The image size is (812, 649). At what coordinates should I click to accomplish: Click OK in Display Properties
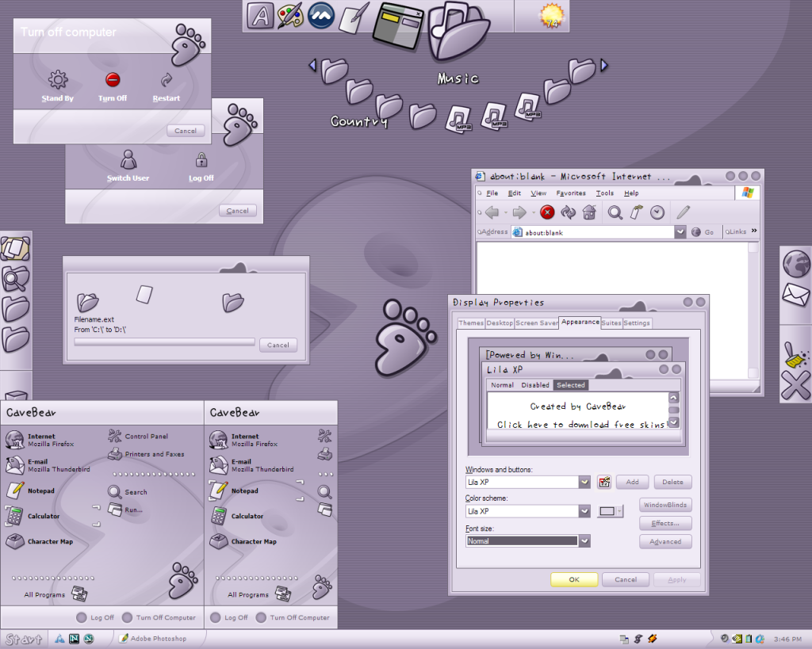(573, 579)
